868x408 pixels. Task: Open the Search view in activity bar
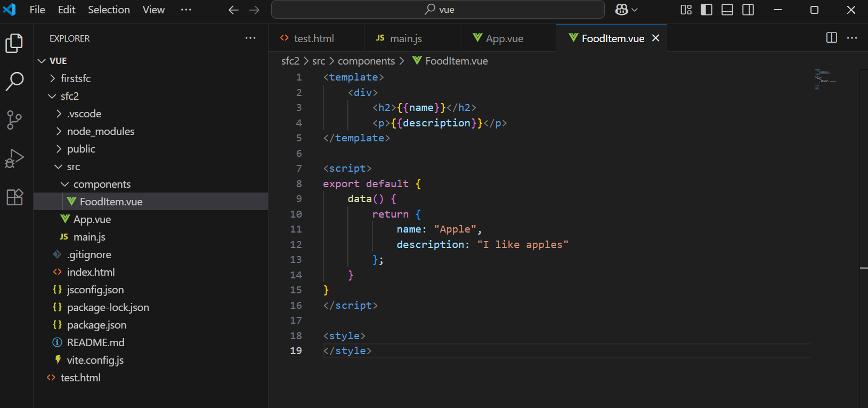pyautogui.click(x=14, y=81)
